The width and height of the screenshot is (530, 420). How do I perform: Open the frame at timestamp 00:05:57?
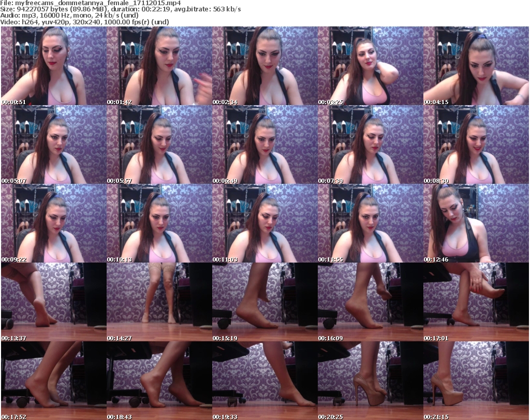[x=159, y=144]
